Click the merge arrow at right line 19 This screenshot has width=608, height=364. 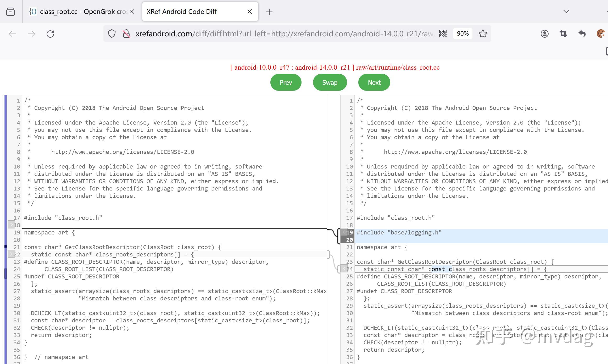pyautogui.click(x=344, y=232)
